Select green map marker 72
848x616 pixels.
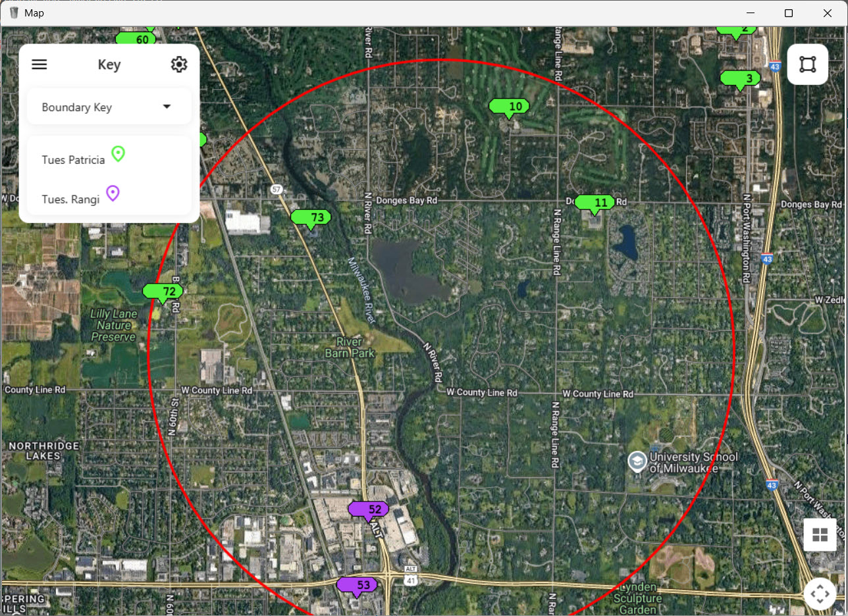[163, 292]
